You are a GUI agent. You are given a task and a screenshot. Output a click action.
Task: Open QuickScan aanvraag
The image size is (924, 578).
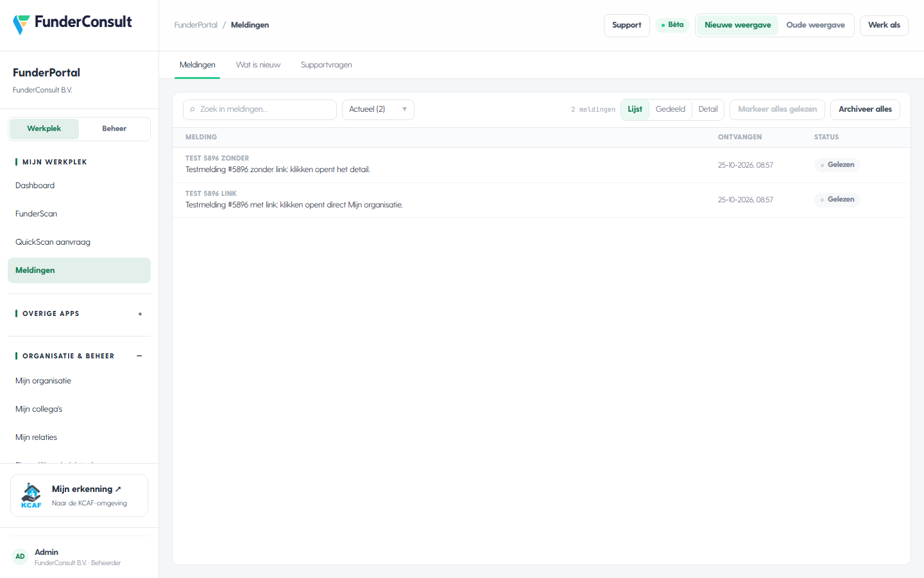coord(79,242)
